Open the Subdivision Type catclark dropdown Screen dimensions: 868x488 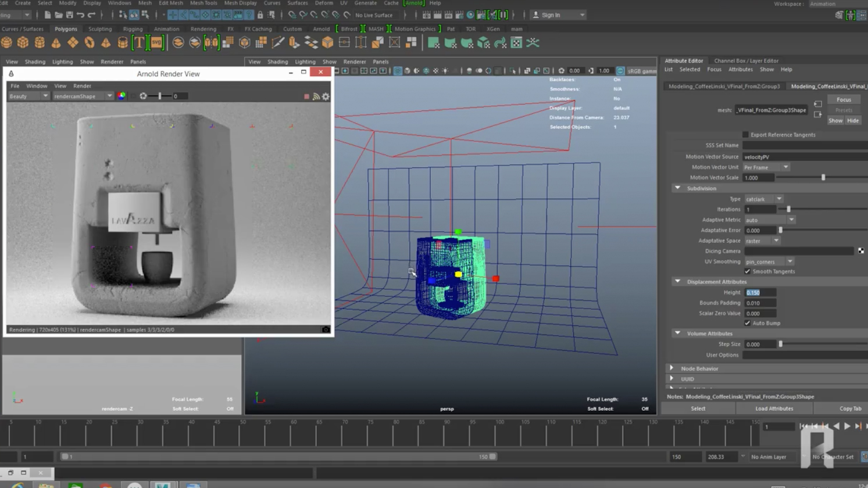click(x=764, y=199)
